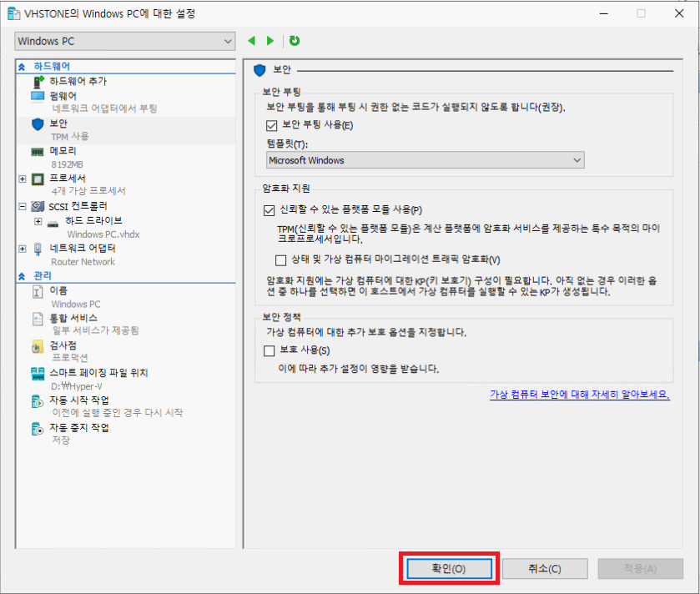
Task: Click the SCSI 컨트롤러 icon
Action: pyautogui.click(x=38, y=206)
